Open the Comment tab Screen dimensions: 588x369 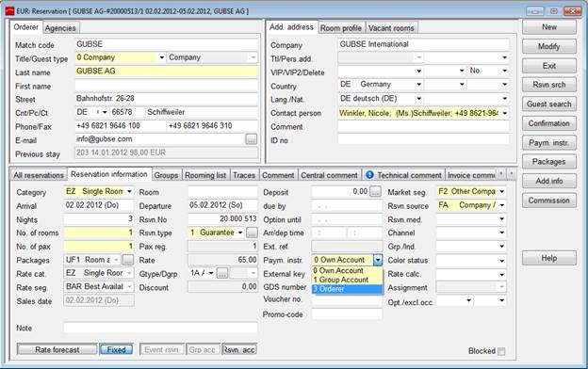tap(278, 175)
